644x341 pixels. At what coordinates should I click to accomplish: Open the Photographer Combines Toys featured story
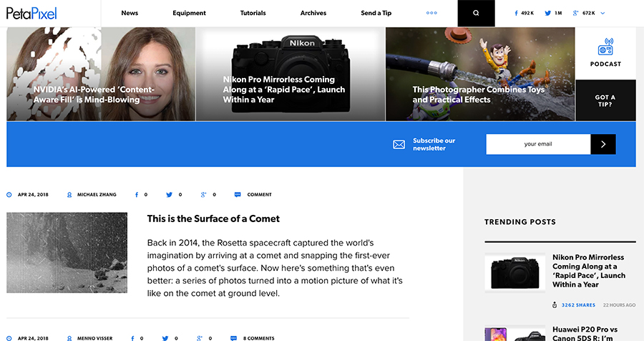480,74
